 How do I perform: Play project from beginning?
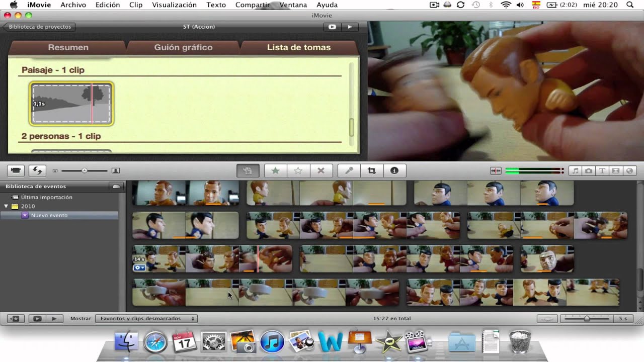point(350,27)
